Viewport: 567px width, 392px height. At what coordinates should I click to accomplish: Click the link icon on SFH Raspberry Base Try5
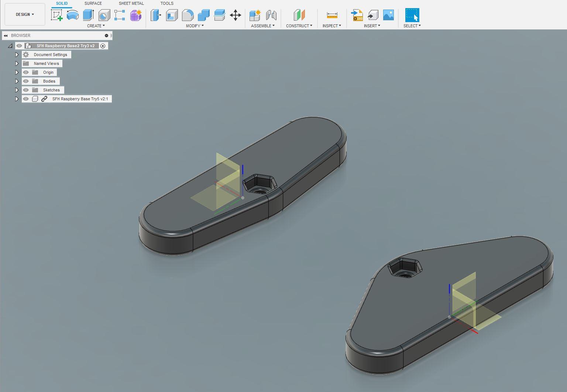click(44, 99)
